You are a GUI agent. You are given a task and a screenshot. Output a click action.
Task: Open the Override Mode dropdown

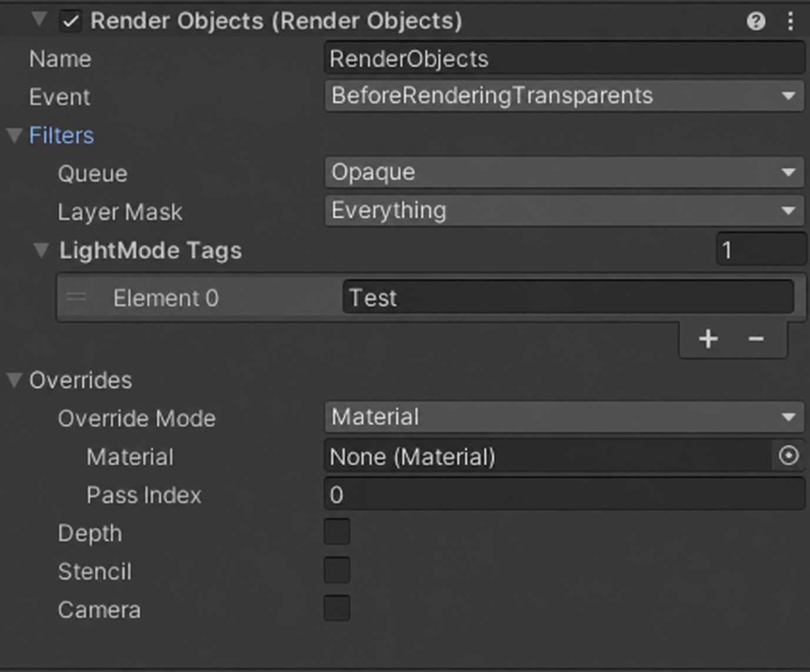tap(564, 417)
